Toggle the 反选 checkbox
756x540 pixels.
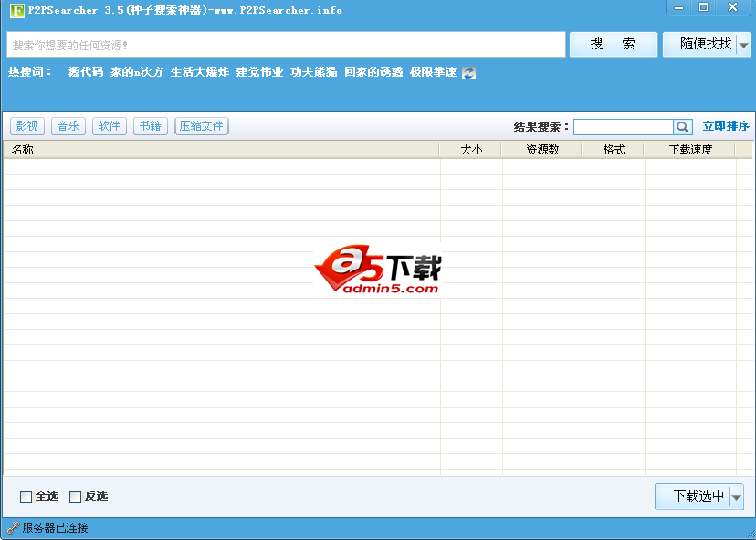coord(75,496)
